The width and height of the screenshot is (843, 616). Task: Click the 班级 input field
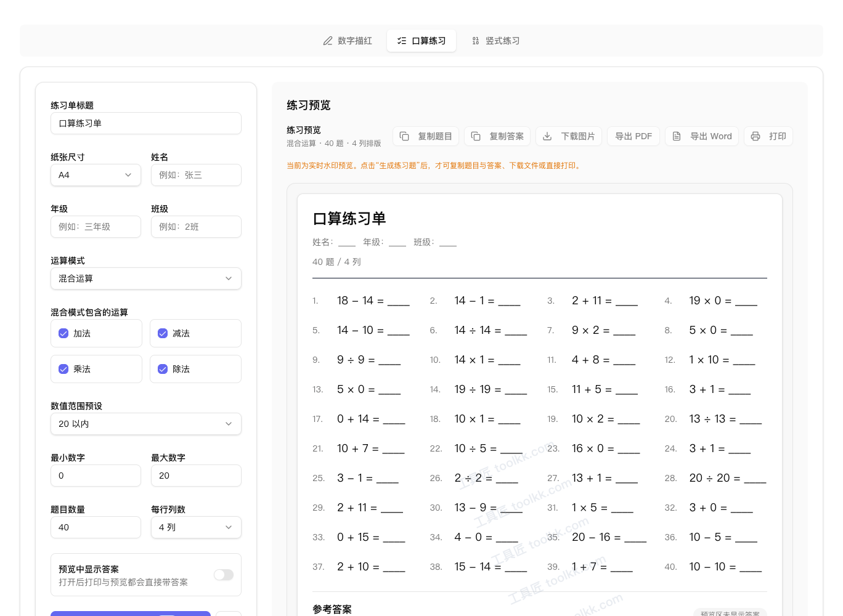(196, 227)
